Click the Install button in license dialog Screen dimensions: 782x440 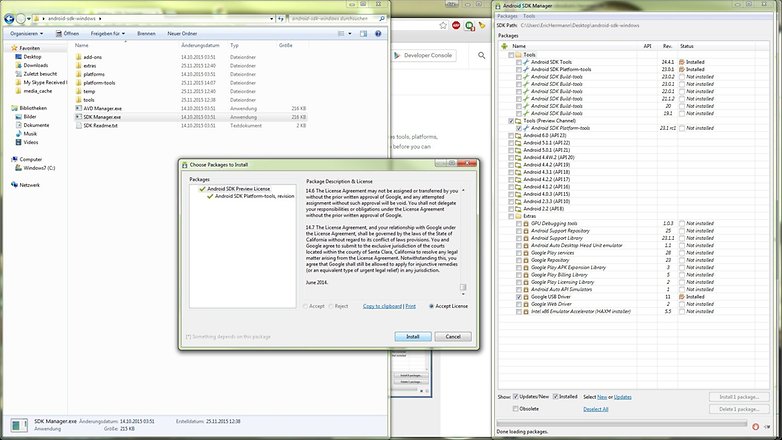(x=413, y=336)
